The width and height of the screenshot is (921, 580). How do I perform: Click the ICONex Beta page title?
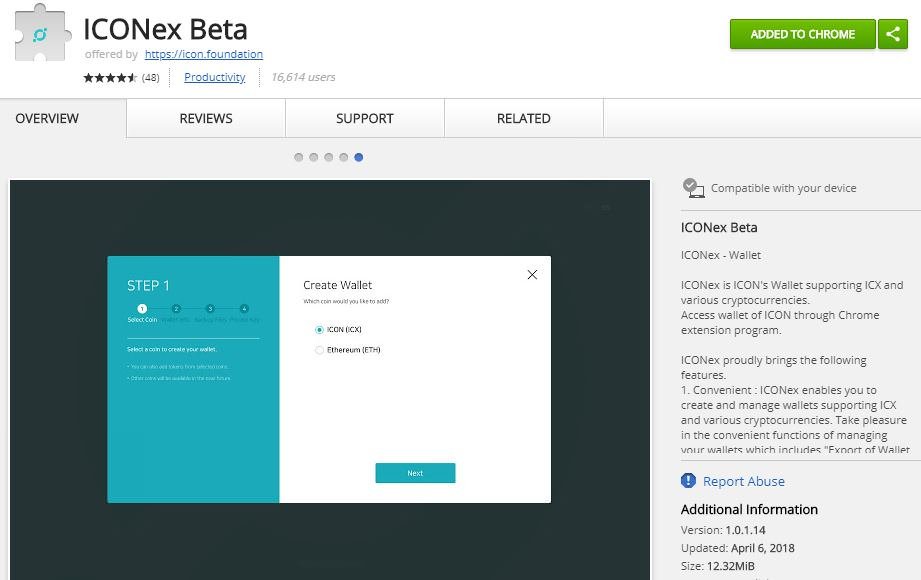coord(165,29)
